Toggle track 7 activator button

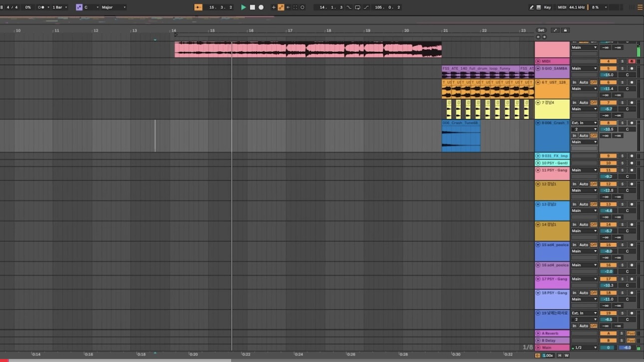[x=608, y=102]
